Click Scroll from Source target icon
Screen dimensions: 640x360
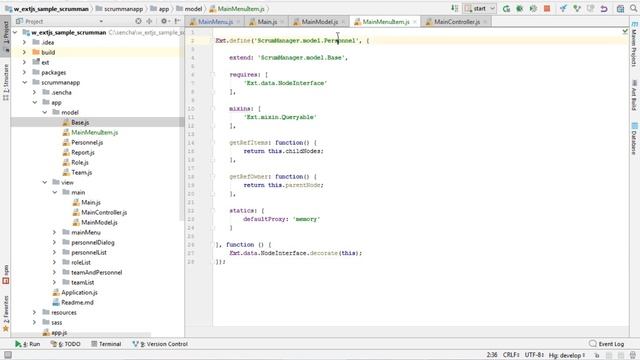(138, 21)
